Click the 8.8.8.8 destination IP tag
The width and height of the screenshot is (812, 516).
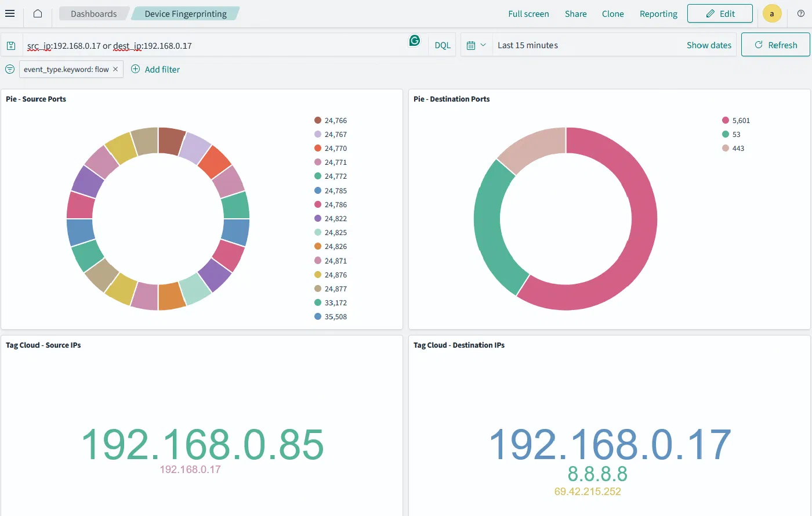[x=597, y=474]
